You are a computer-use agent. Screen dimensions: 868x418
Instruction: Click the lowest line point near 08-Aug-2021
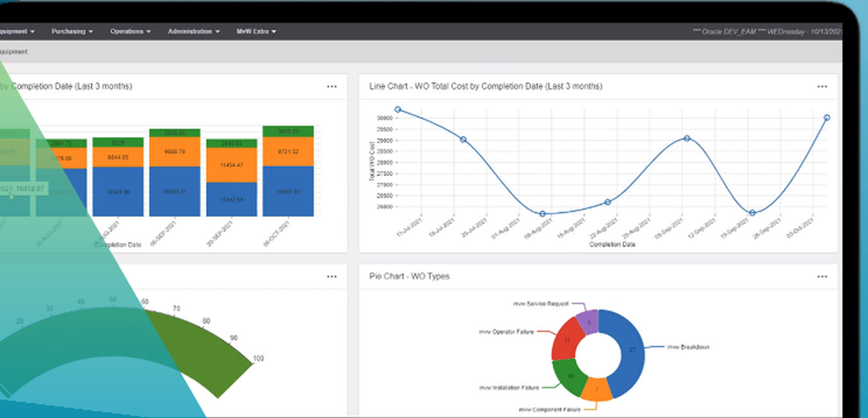click(542, 213)
